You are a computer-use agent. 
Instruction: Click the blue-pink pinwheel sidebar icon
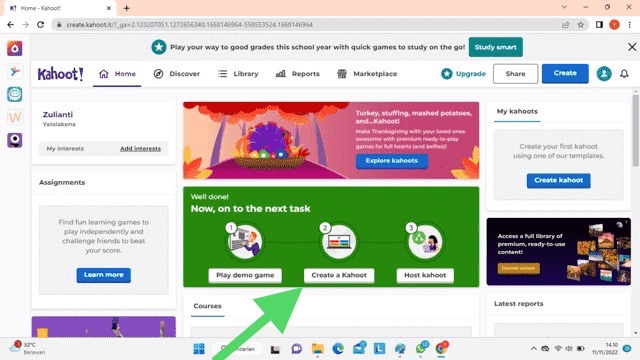pos(15,71)
